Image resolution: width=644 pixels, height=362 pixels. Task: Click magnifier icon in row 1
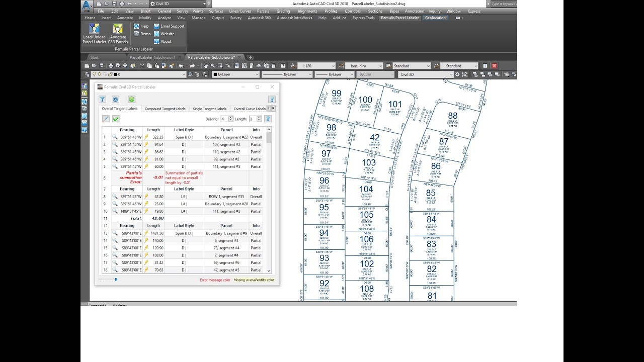pos(115,137)
